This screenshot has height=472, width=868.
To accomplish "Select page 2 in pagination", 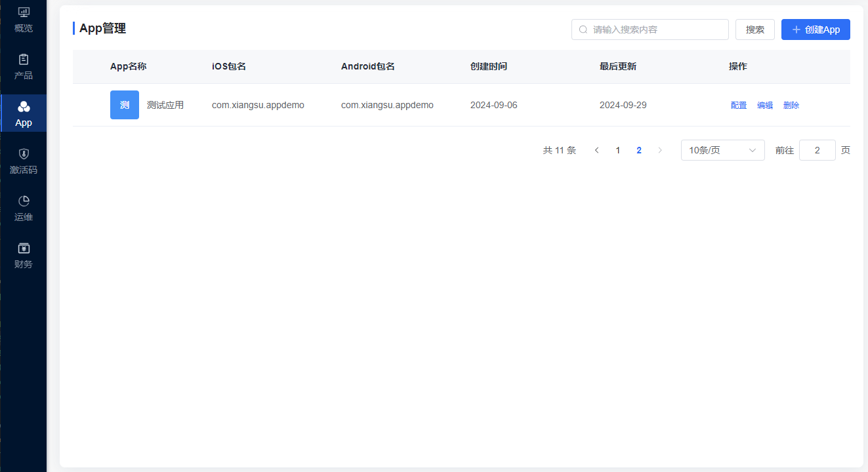I will point(639,150).
